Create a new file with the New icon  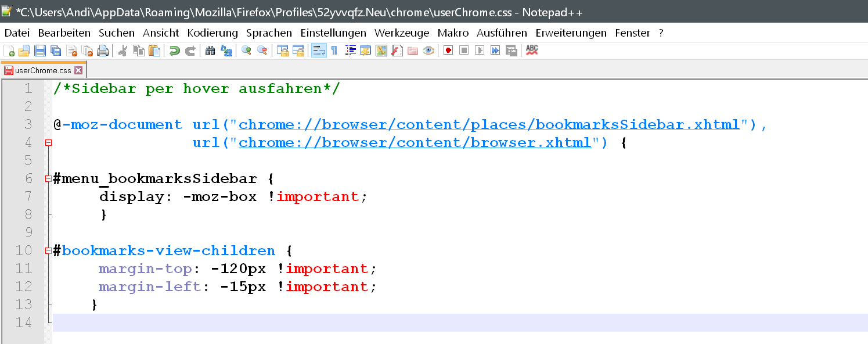(x=9, y=51)
